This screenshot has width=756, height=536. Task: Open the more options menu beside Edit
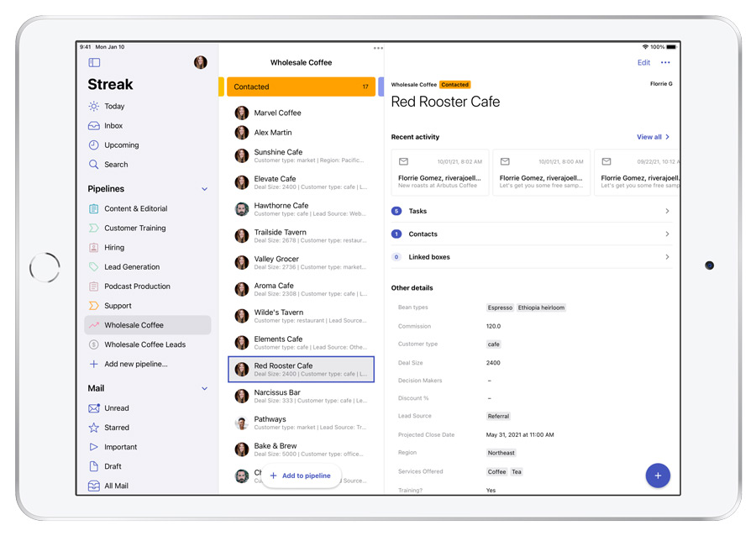click(x=665, y=63)
